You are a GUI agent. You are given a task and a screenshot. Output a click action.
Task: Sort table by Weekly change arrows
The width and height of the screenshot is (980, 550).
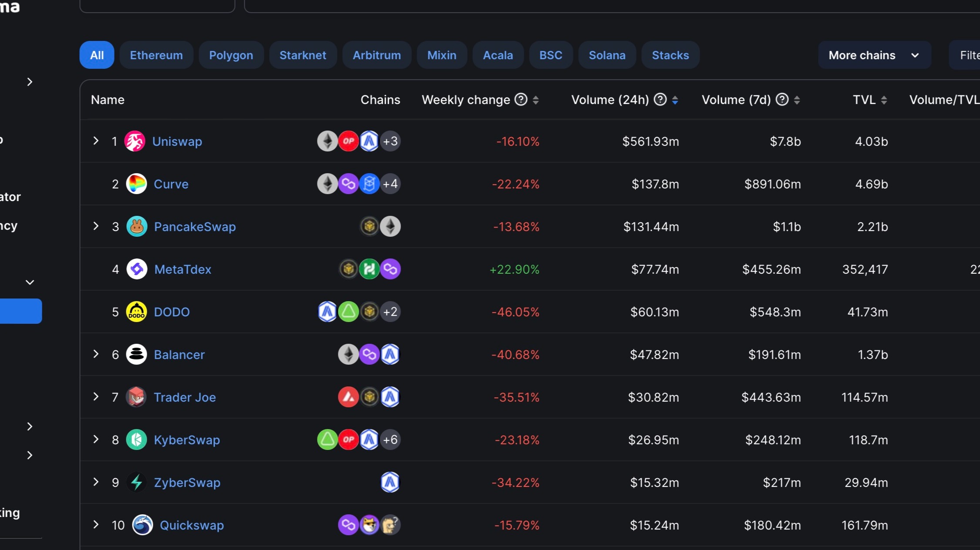[x=536, y=100]
